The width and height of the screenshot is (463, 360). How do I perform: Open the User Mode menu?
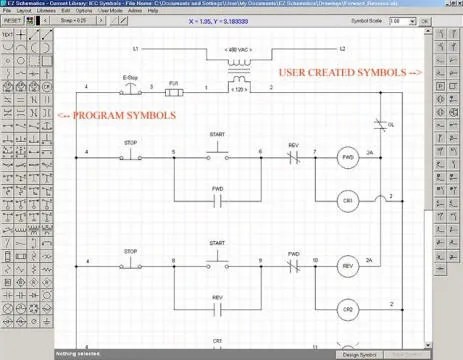(x=110, y=11)
